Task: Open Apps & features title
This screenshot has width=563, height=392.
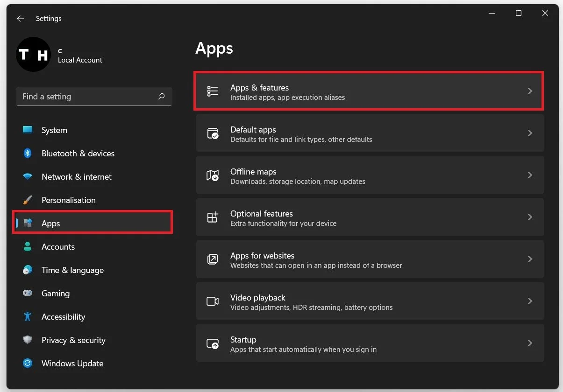Action: [259, 88]
